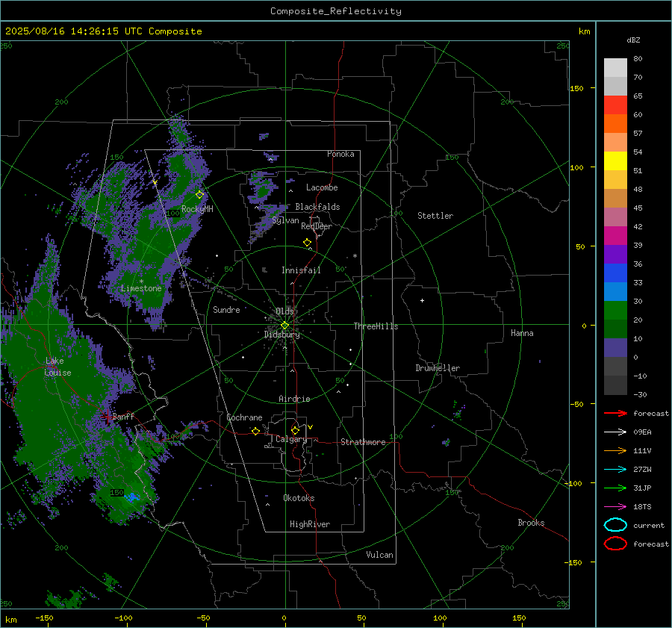Click the Composite_Reflectivity title
Screen dimensions: 672x628
(335, 11)
